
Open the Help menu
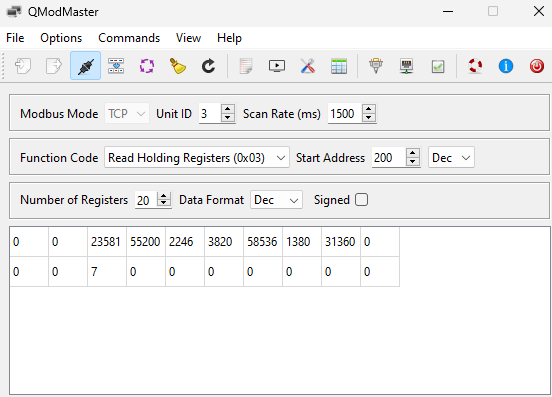[x=229, y=38]
